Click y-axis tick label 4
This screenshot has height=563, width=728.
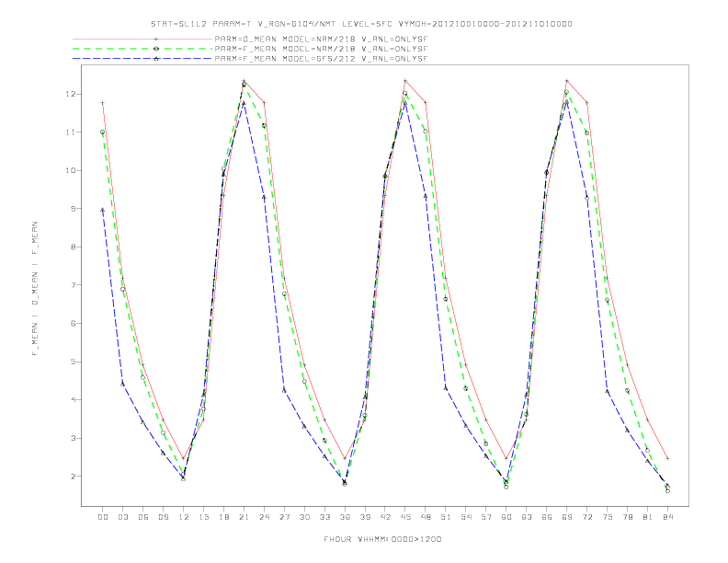click(73, 400)
